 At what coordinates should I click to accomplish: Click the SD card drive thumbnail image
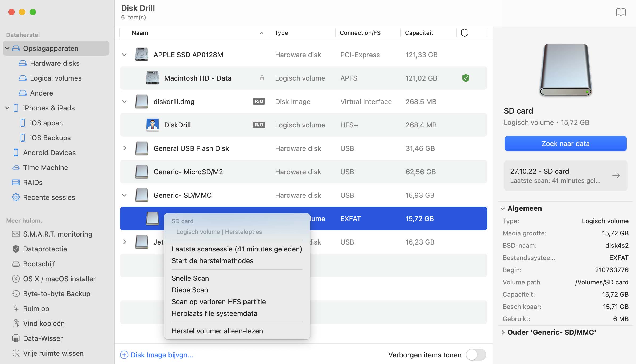pos(565,70)
